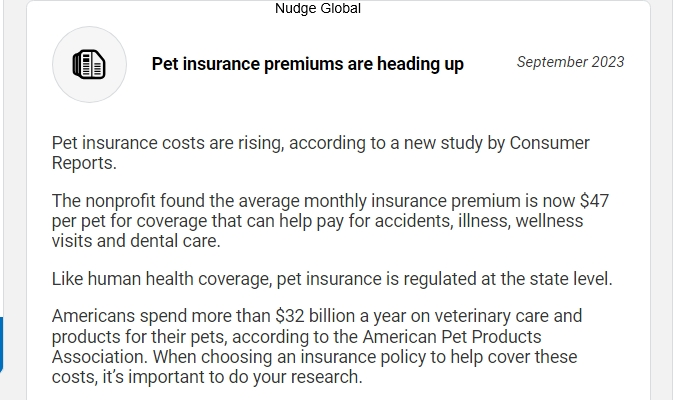Click the "Nudge Global" title text
This screenshot has height=400, width=676.
(318, 8)
